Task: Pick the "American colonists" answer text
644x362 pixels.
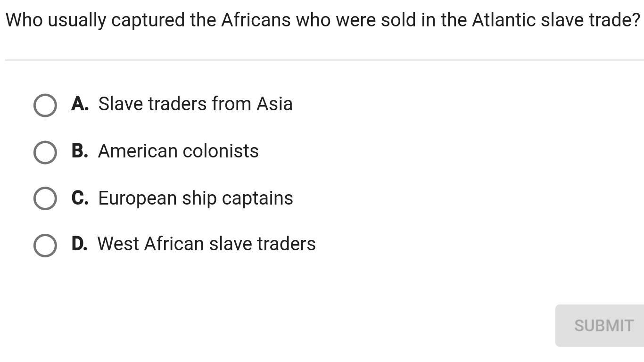Action: 178,151
